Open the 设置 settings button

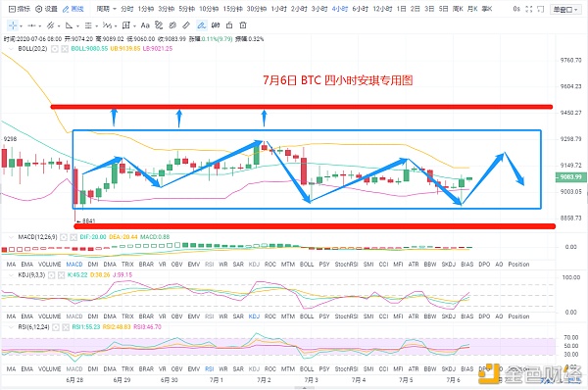pos(46,9)
